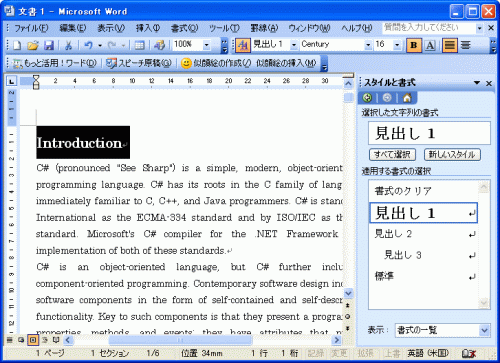Close the スタイルと書式 task pane

[489, 83]
